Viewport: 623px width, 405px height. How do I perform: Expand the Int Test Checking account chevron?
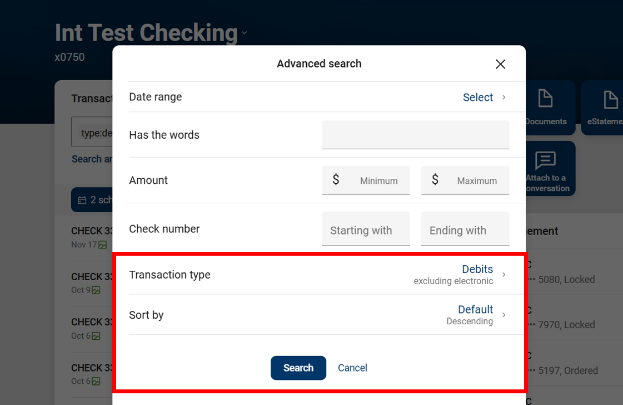pyautogui.click(x=244, y=33)
